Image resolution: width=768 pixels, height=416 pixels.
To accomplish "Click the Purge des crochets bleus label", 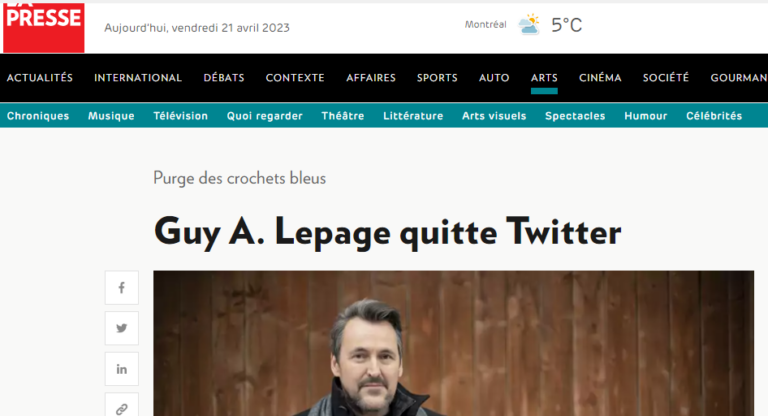I will click(x=240, y=178).
